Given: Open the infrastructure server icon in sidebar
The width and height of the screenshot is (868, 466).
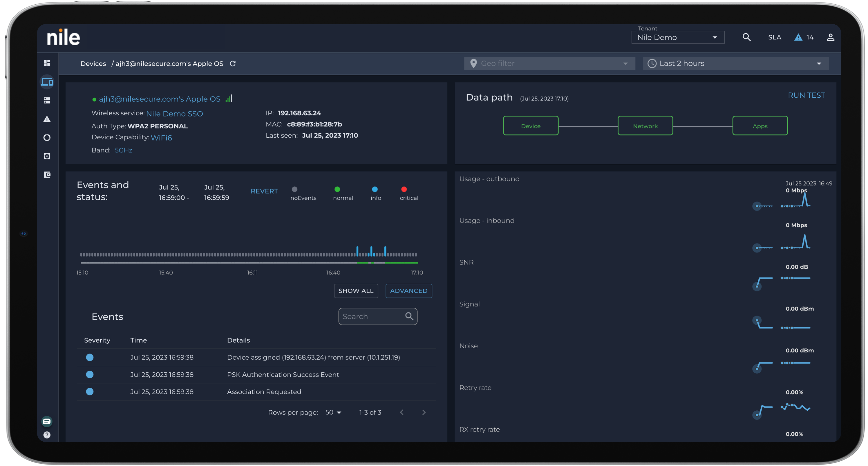Looking at the screenshot, I should coord(47,100).
